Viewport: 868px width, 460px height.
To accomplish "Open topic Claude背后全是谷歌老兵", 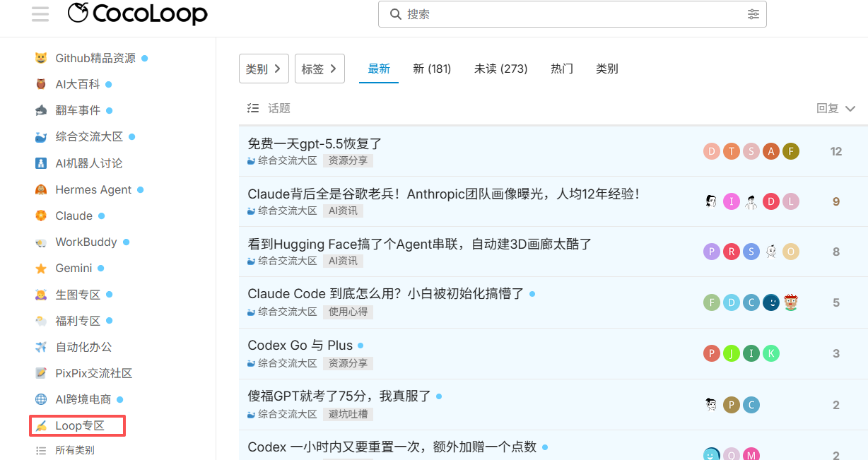I will point(444,194).
